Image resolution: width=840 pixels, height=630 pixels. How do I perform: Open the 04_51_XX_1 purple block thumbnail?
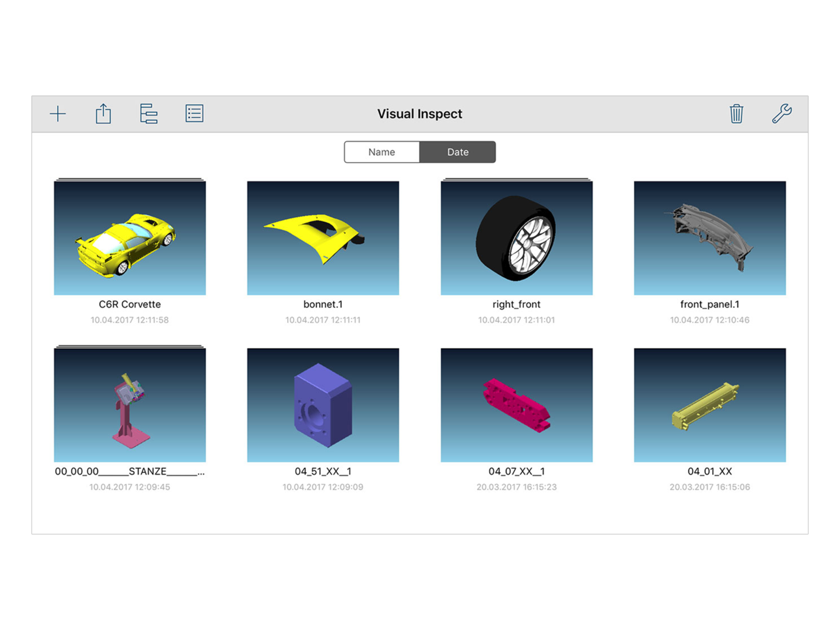click(323, 405)
